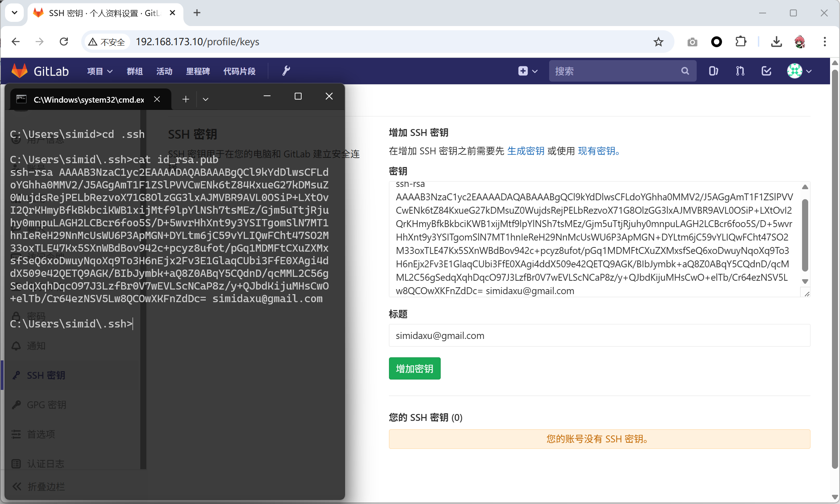Click the admin area wrench icon
The height and width of the screenshot is (504, 840).
286,71
